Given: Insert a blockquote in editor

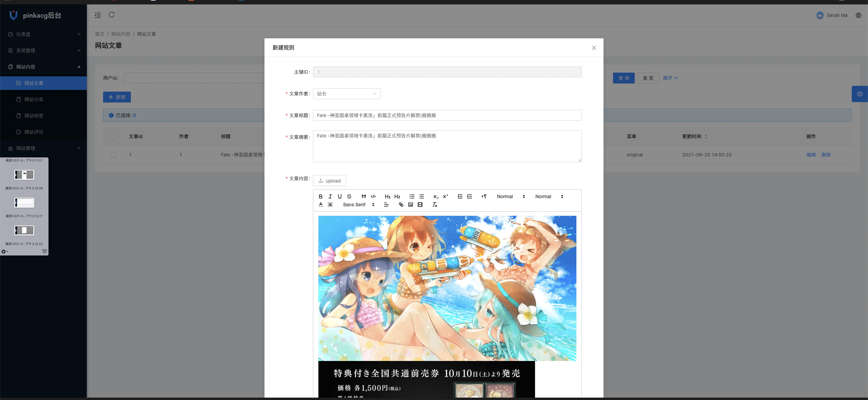Looking at the screenshot, I should pos(363,196).
